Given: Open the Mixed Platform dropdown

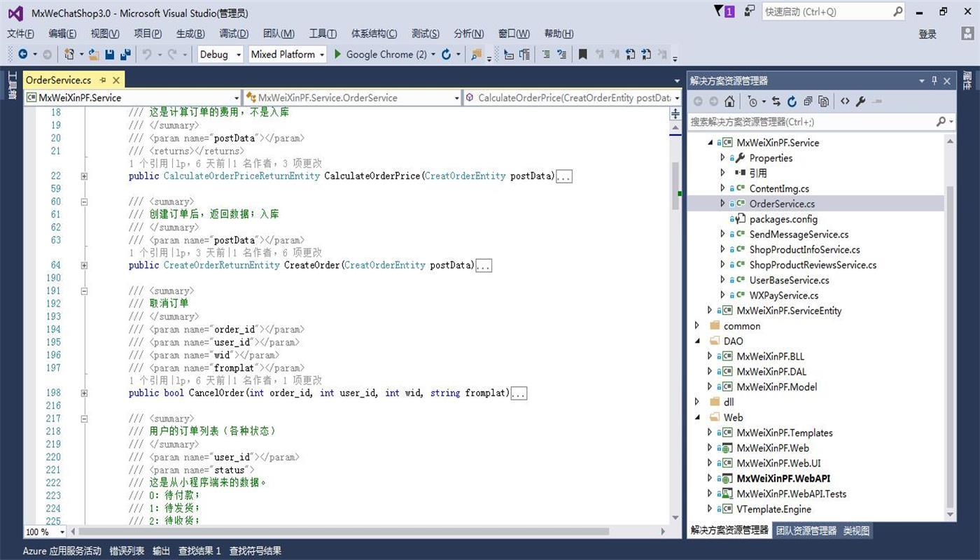Looking at the screenshot, I should tap(288, 54).
